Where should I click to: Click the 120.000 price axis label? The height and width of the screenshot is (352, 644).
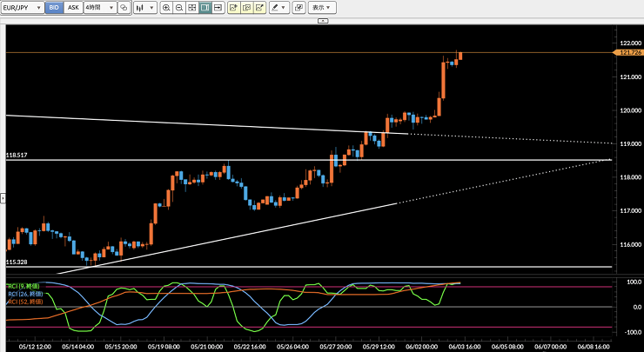coord(630,110)
